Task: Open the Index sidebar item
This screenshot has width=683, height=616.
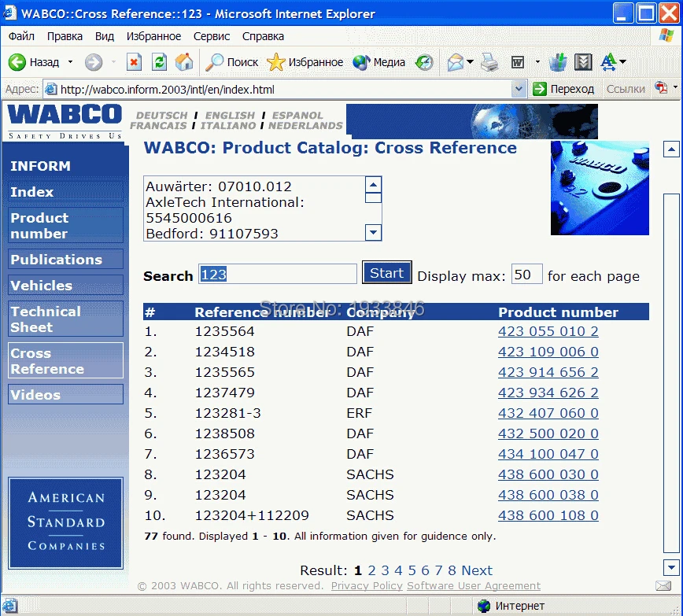Action: point(65,192)
